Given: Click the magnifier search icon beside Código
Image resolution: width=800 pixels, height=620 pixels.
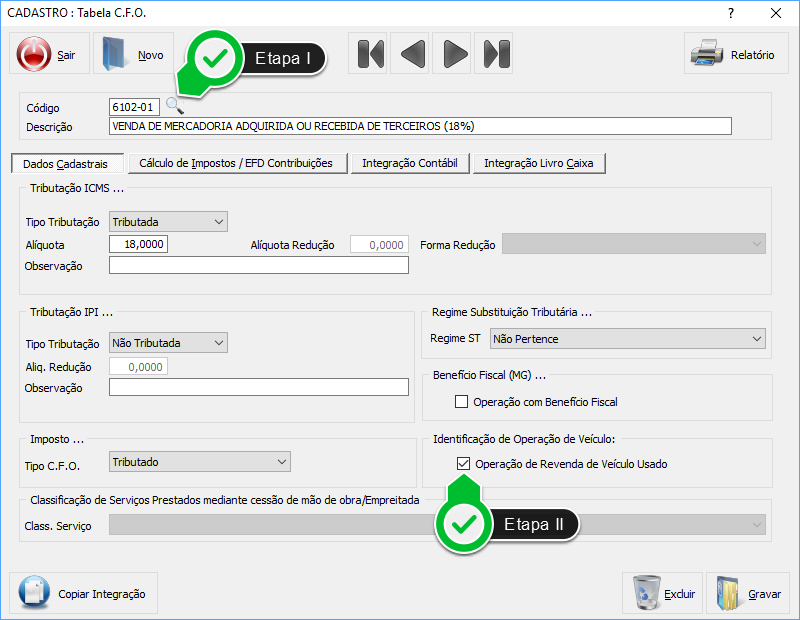Looking at the screenshot, I should tap(175, 106).
